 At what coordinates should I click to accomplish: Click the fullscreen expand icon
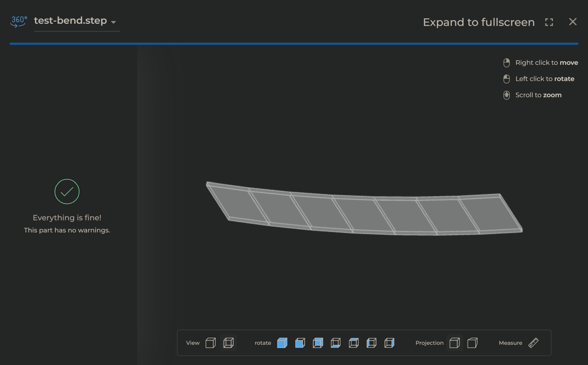[x=549, y=22]
